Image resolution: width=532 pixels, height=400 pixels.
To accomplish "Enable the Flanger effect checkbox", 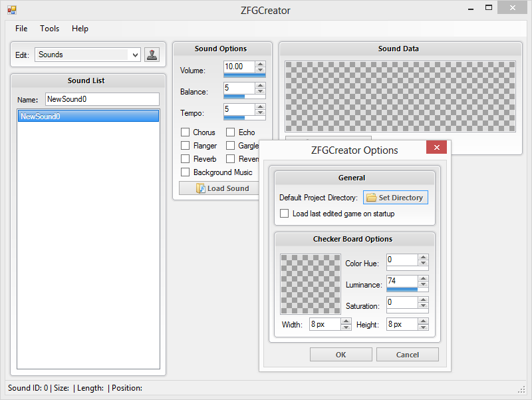I will click(186, 145).
